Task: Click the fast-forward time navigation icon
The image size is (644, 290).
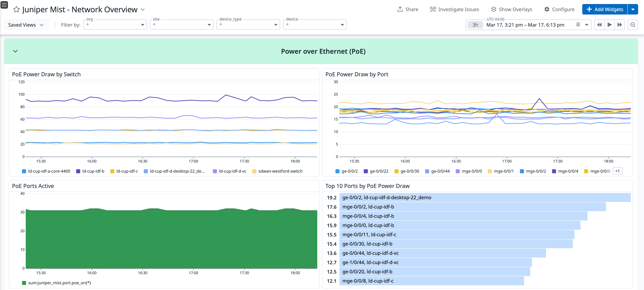Action: (x=620, y=25)
